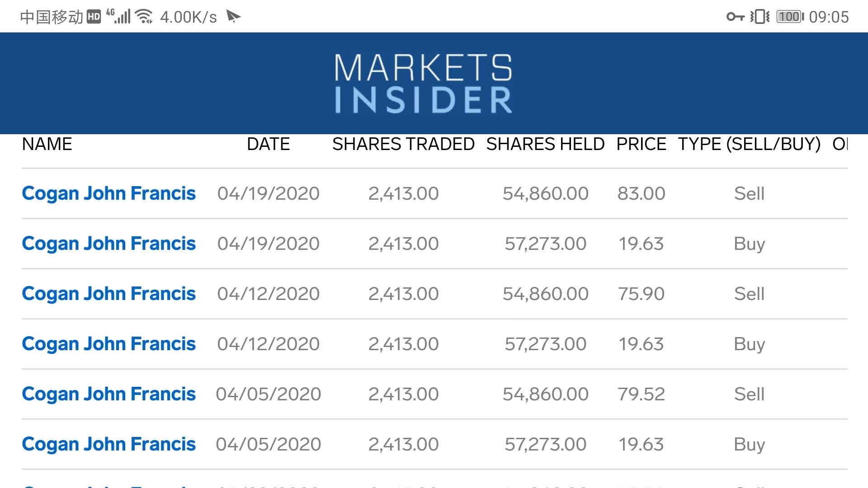Open Cogan John Francis link at 83.00 price

tap(108, 193)
